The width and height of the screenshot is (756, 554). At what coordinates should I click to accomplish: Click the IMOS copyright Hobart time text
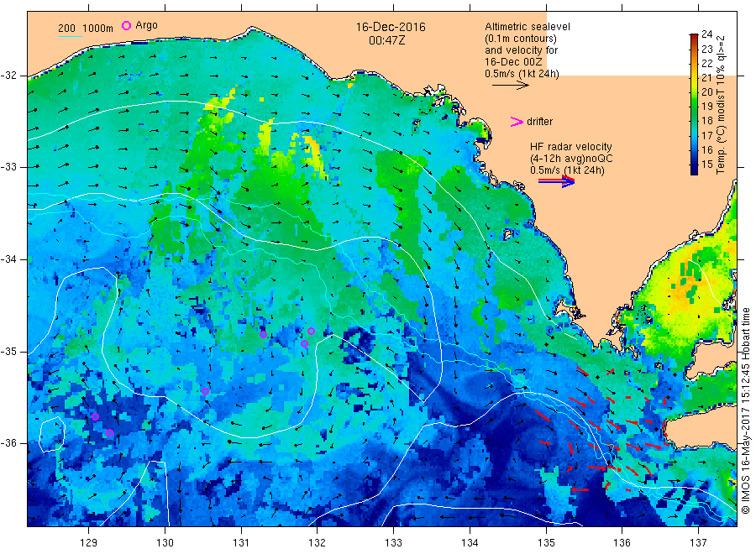pos(746,410)
